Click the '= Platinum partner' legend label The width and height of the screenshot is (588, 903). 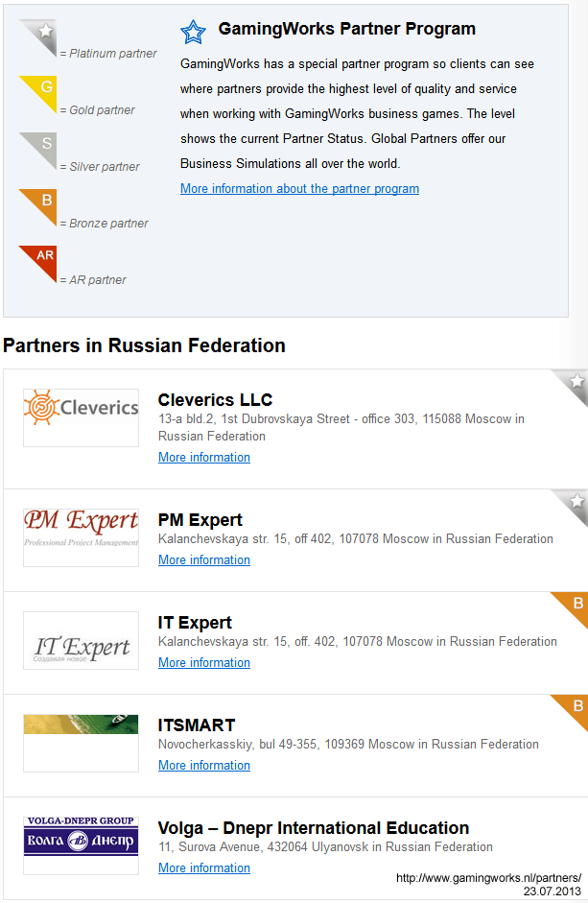pos(108,54)
